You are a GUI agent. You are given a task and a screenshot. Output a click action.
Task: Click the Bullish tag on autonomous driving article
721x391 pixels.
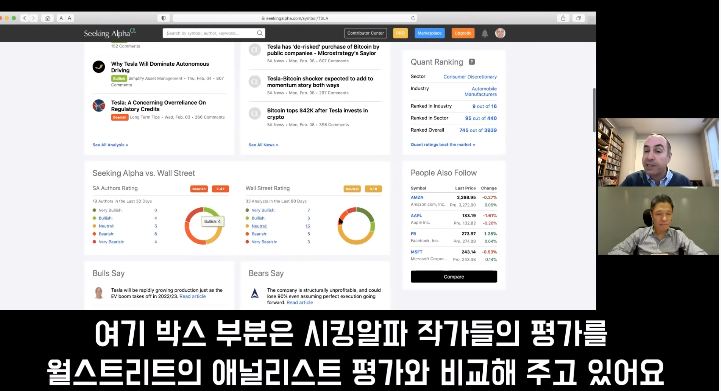coord(119,79)
